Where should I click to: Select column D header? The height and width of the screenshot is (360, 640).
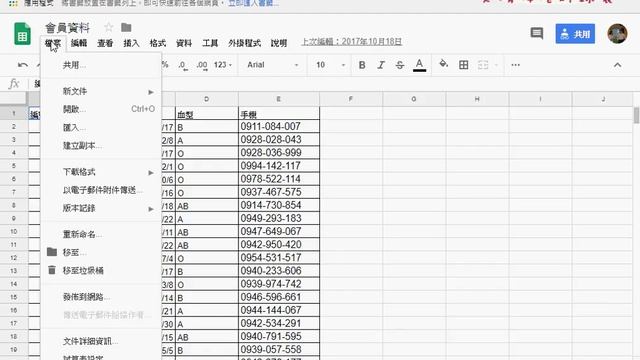[207, 99]
